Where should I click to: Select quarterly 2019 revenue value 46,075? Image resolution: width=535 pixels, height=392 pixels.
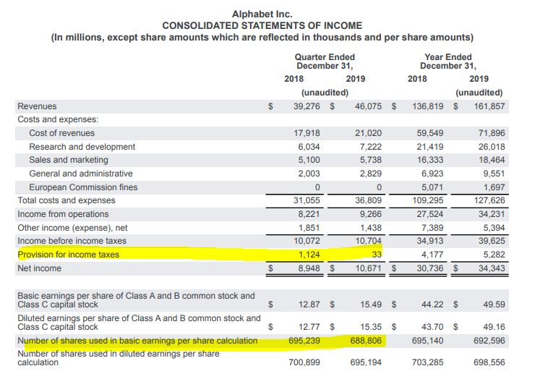click(x=368, y=106)
